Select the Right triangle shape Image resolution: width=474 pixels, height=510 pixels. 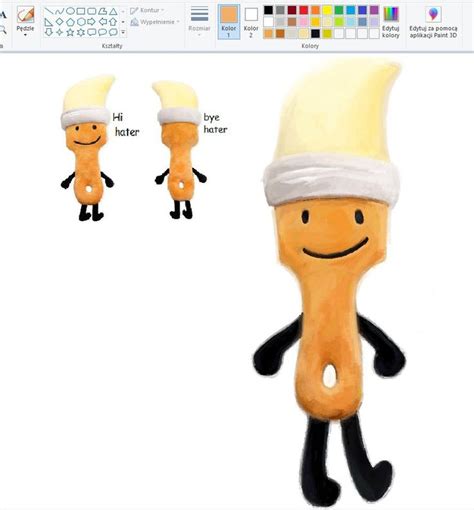(49, 22)
